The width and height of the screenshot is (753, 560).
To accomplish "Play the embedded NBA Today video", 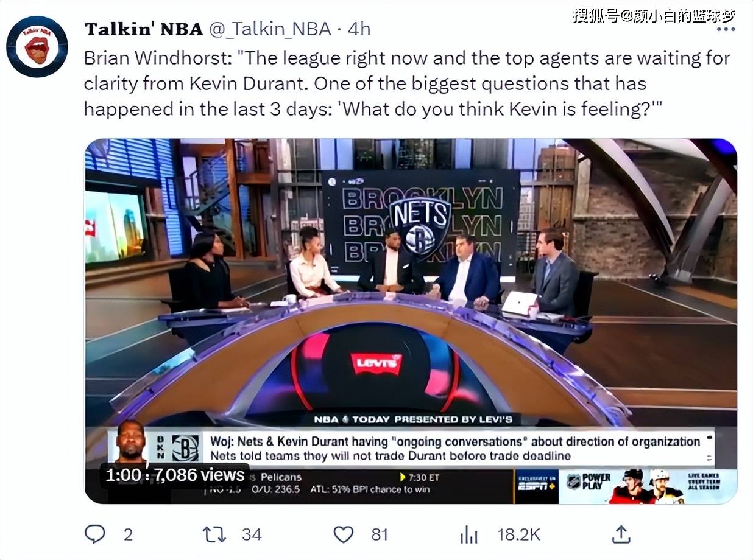I will click(x=411, y=321).
